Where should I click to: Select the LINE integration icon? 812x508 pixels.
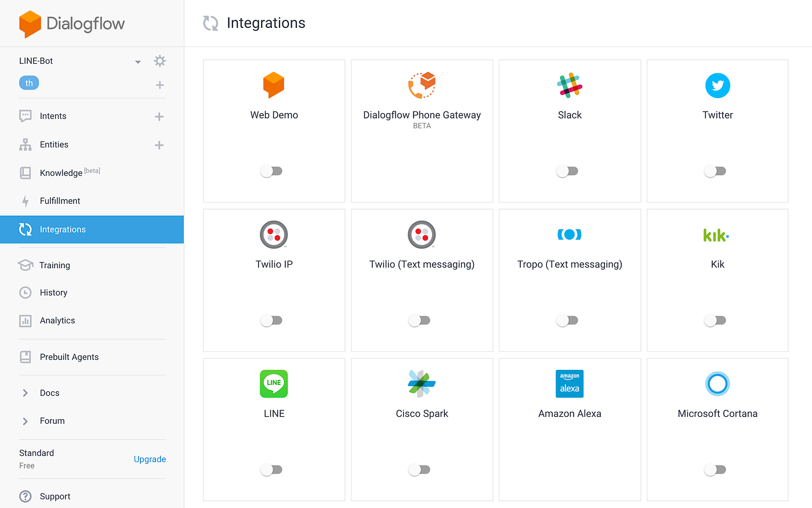[274, 384]
